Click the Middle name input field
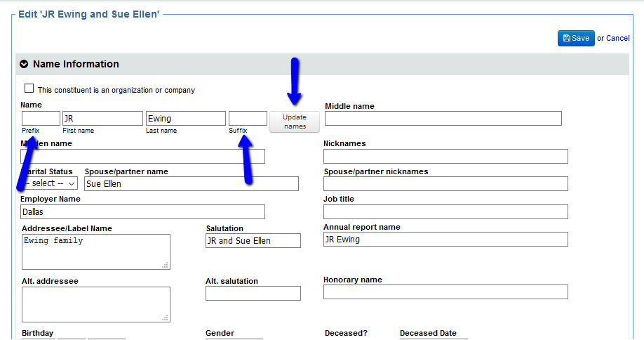 point(443,119)
